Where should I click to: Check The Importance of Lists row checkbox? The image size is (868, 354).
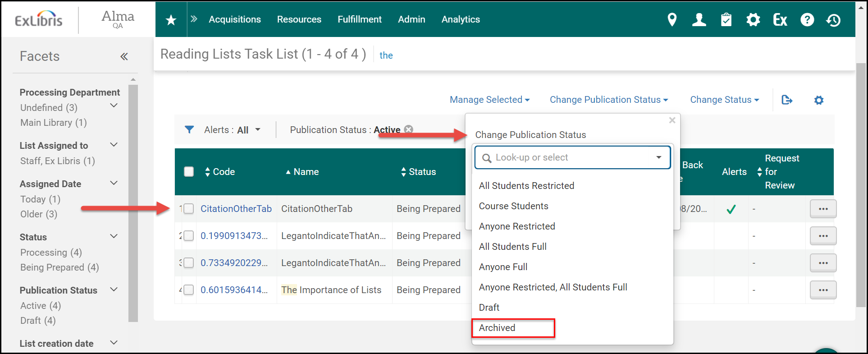[189, 290]
